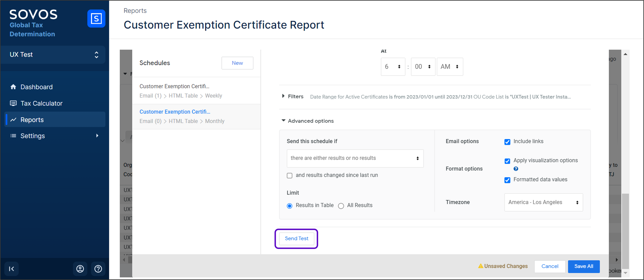
Task: Select the All Results radio button
Action: tap(341, 206)
